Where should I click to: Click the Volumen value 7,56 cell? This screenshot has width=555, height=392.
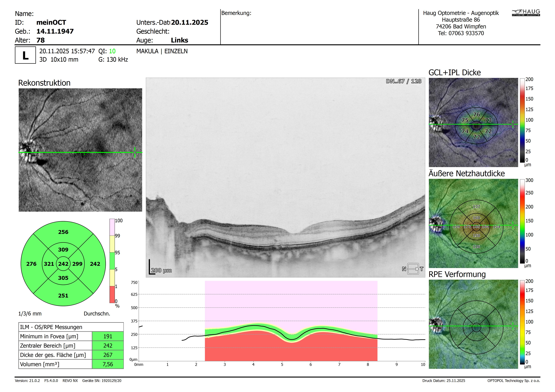(108, 364)
